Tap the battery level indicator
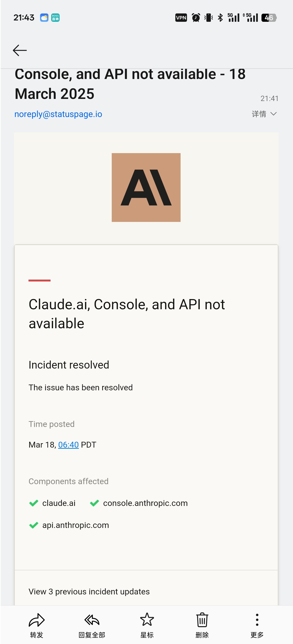This screenshot has width=293, height=644. click(269, 18)
